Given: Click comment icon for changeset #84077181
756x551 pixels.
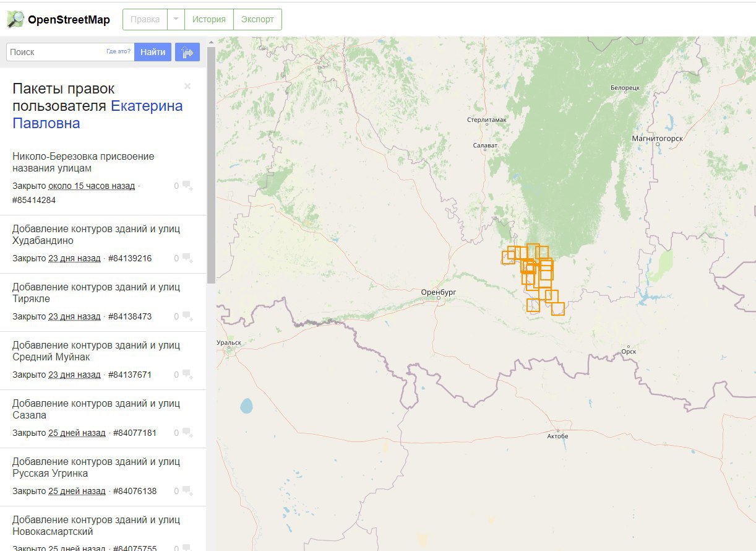Looking at the screenshot, I should (188, 433).
